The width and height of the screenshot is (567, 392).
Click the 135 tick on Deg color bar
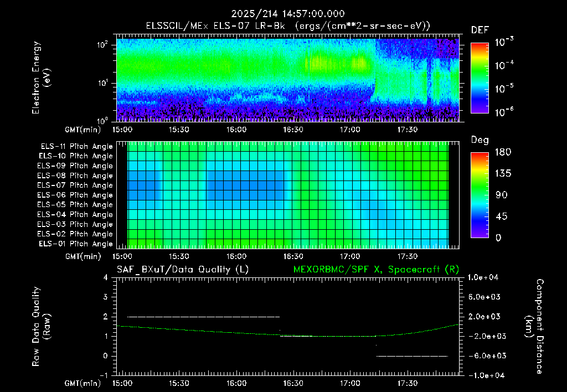(x=503, y=174)
